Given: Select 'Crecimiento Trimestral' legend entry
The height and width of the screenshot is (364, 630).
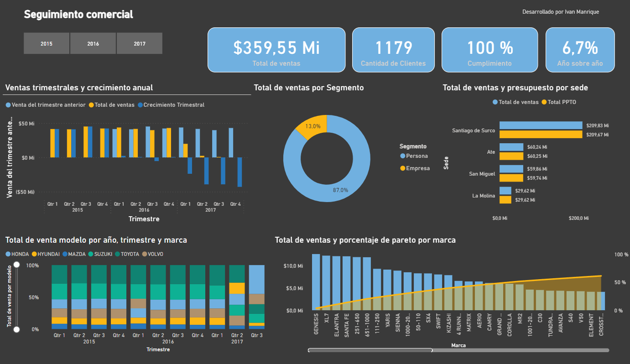Looking at the screenshot, I should [x=171, y=105].
